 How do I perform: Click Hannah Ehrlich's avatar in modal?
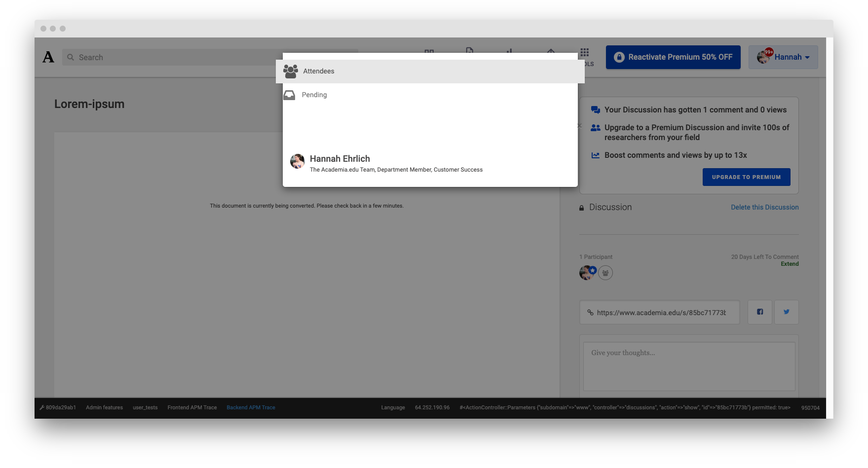[298, 161]
